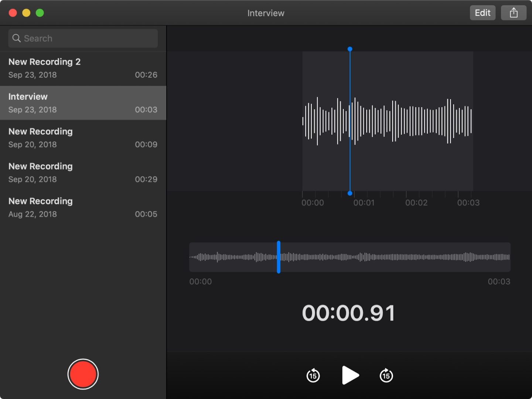
Task: Start a new recording with red record button
Action: click(83, 374)
